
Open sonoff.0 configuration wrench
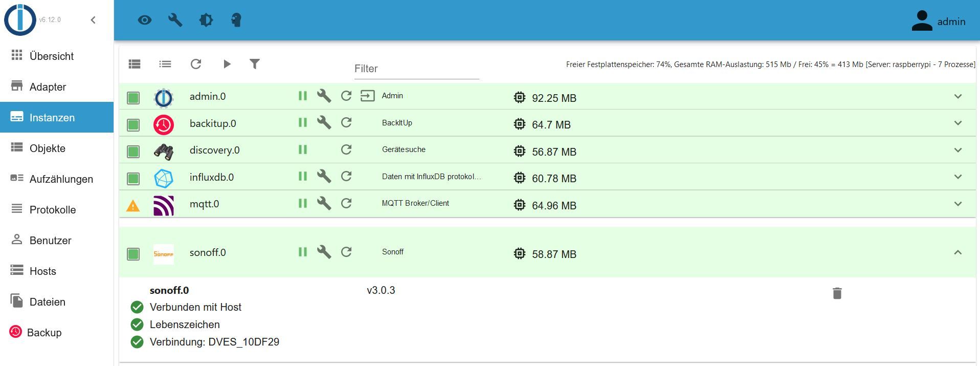click(x=324, y=252)
